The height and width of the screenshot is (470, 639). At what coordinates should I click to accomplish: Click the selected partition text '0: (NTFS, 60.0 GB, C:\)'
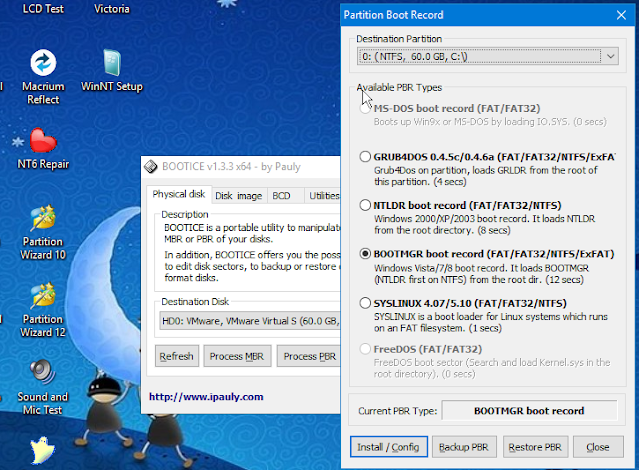pyautogui.click(x=414, y=56)
